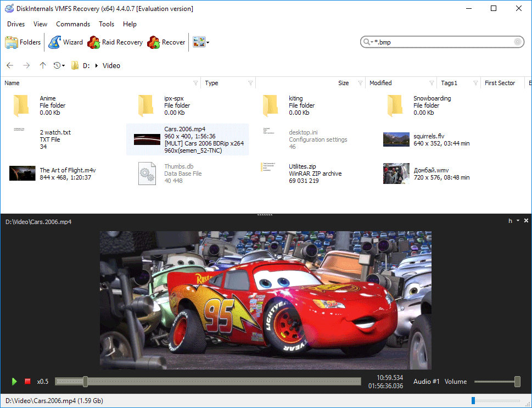Click the Recover toolbar button
This screenshot has width=532, height=408.
point(166,42)
